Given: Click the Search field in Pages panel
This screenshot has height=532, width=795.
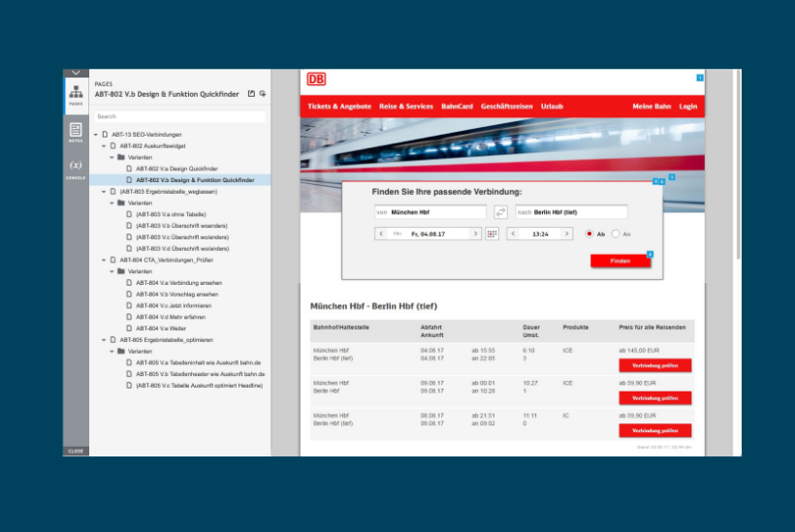Looking at the screenshot, I should pyautogui.click(x=179, y=116).
